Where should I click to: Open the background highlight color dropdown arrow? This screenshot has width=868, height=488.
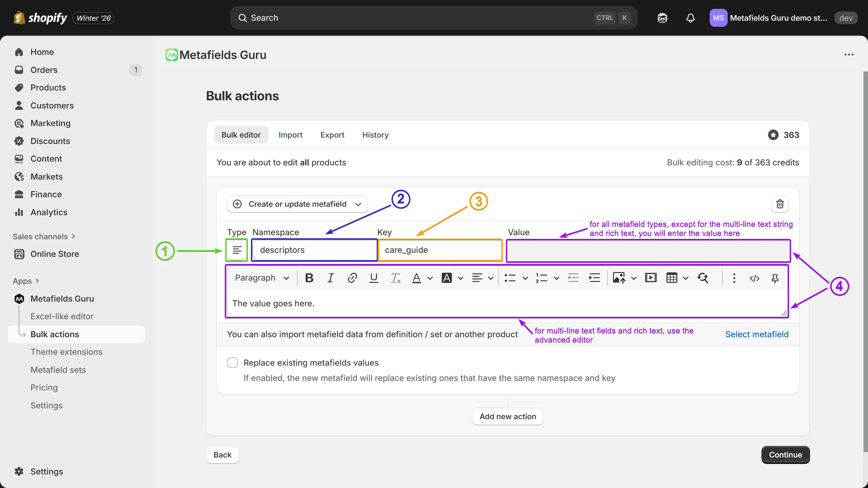(x=460, y=278)
